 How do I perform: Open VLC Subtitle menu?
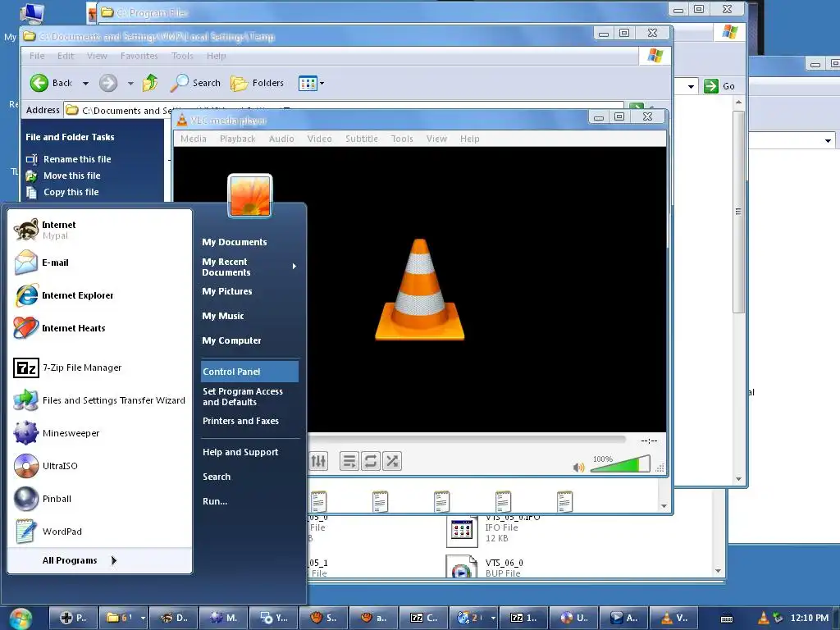click(x=362, y=139)
